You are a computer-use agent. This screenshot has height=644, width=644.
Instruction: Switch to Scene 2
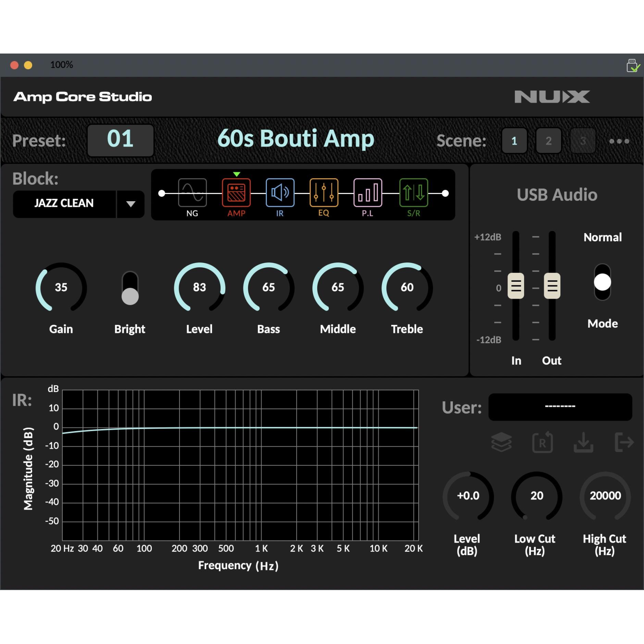pos(548,141)
